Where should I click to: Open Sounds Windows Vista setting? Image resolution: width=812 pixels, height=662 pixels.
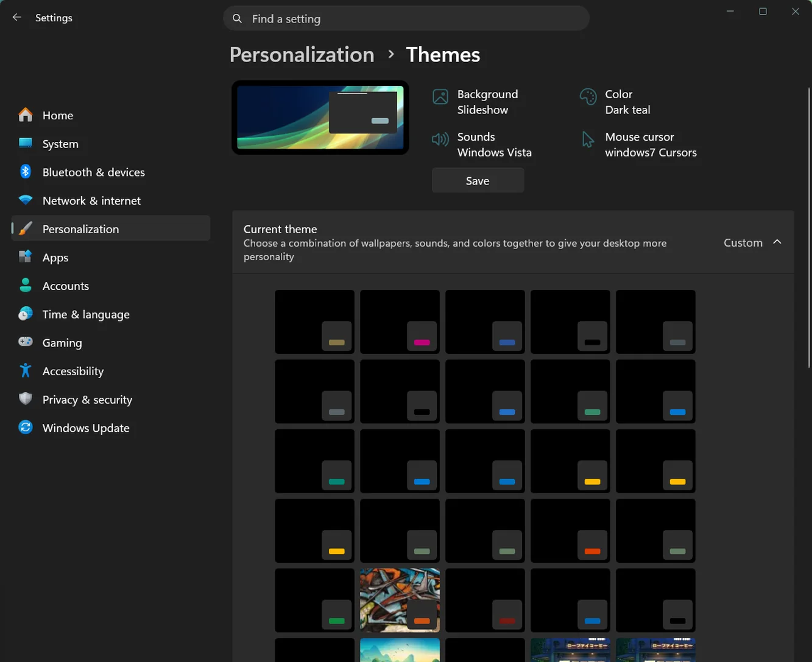[482, 144]
